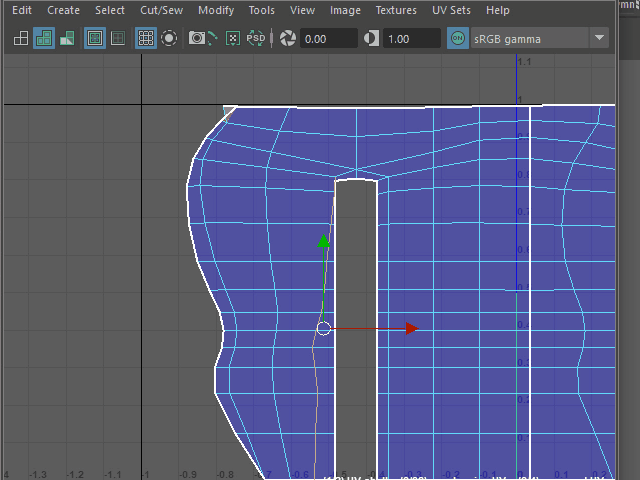This screenshot has width=640, height=480.
Task: Click the green Y-axis manipulator arrow
Action: point(323,242)
